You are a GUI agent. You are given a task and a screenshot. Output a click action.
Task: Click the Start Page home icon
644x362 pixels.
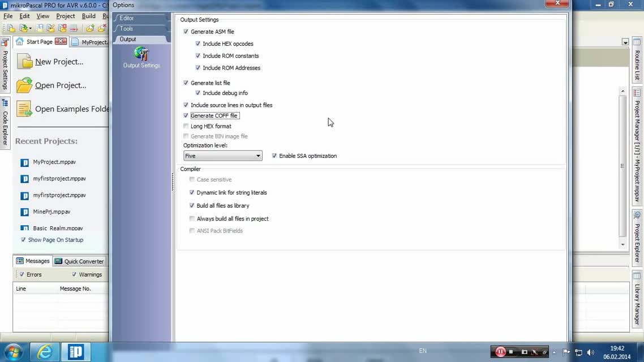pyautogui.click(x=20, y=41)
